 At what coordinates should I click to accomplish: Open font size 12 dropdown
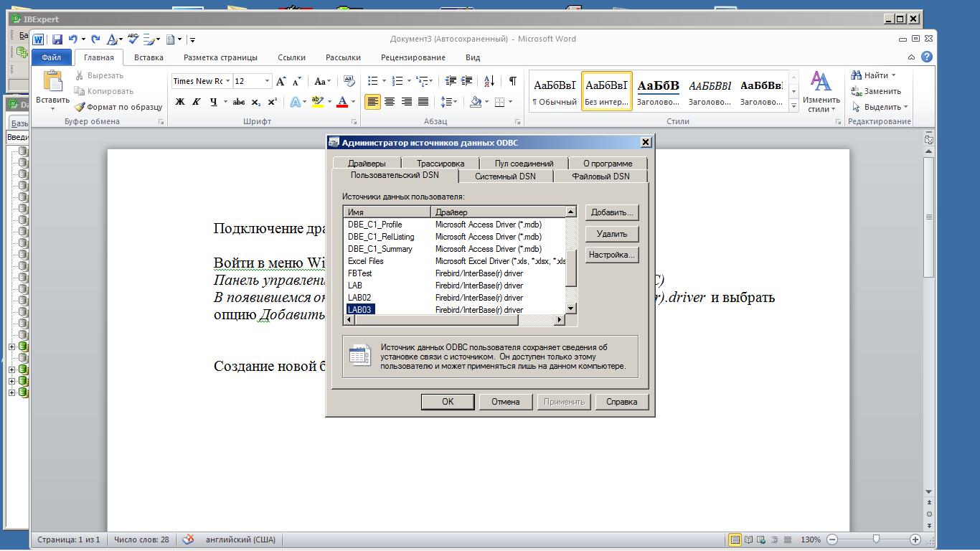[268, 81]
